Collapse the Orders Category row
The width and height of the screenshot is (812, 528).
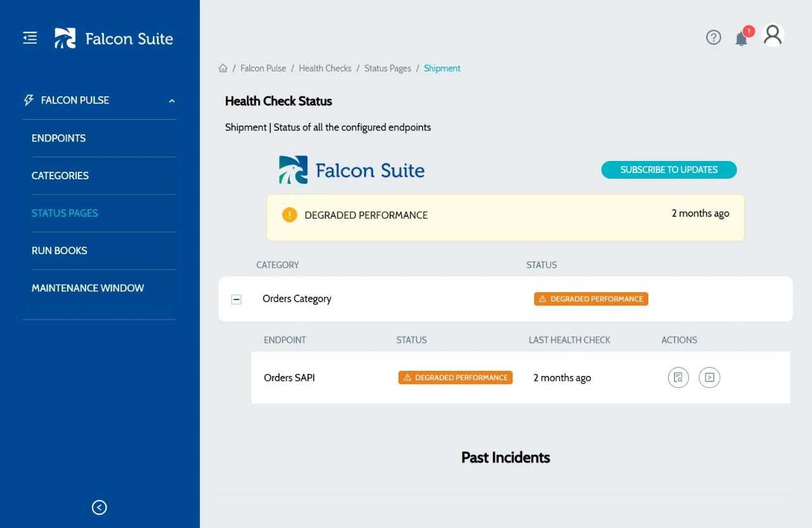236,299
